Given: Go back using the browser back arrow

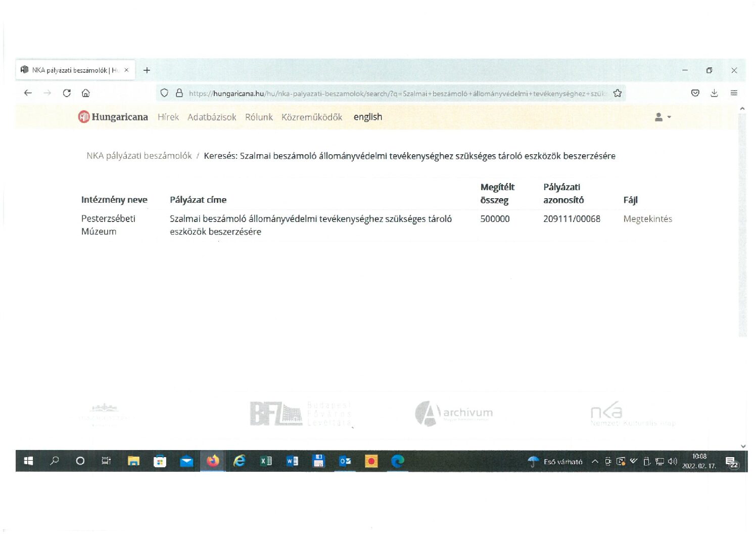Looking at the screenshot, I should pyautogui.click(x=28, y=93).
